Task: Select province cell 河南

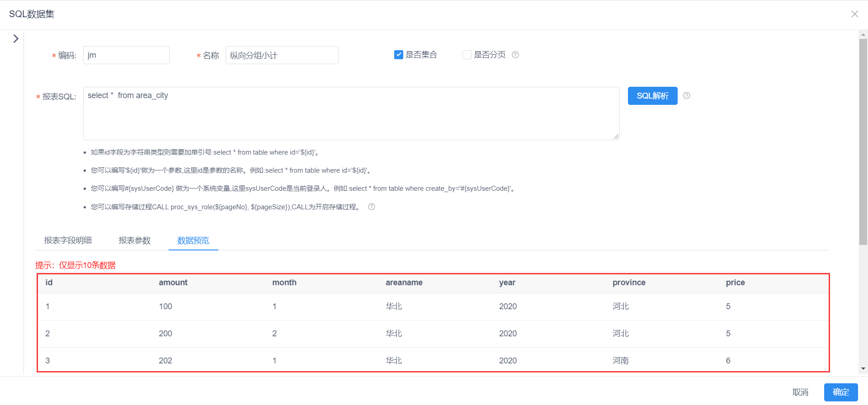Action: click(621, 361)
